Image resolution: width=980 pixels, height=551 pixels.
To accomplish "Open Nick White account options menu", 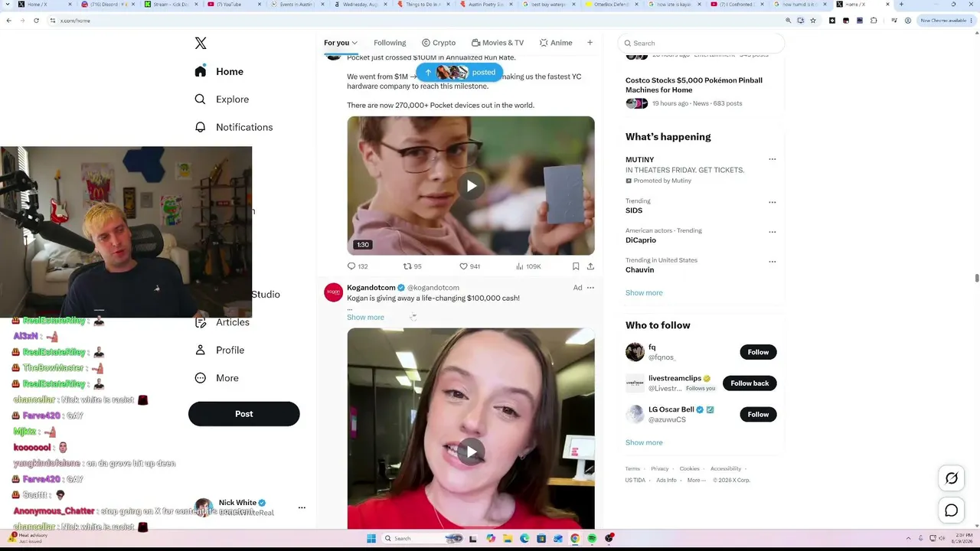I will pyautogui.click(x=302, y=507).
